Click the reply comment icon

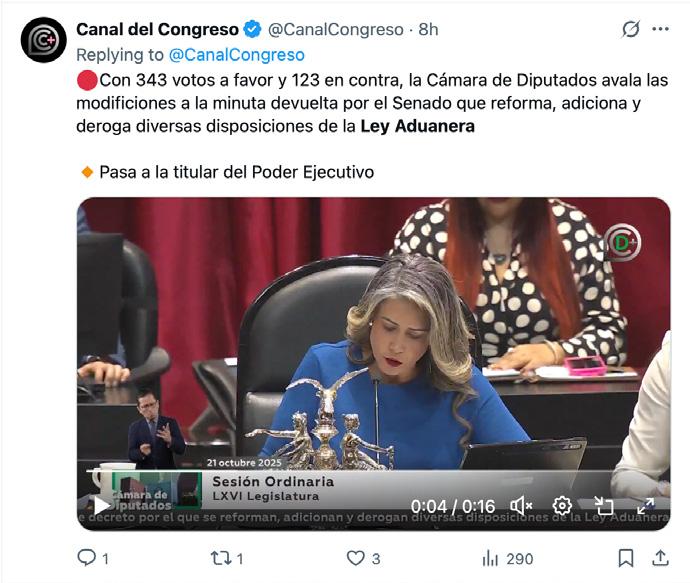(x=86, y=558)
